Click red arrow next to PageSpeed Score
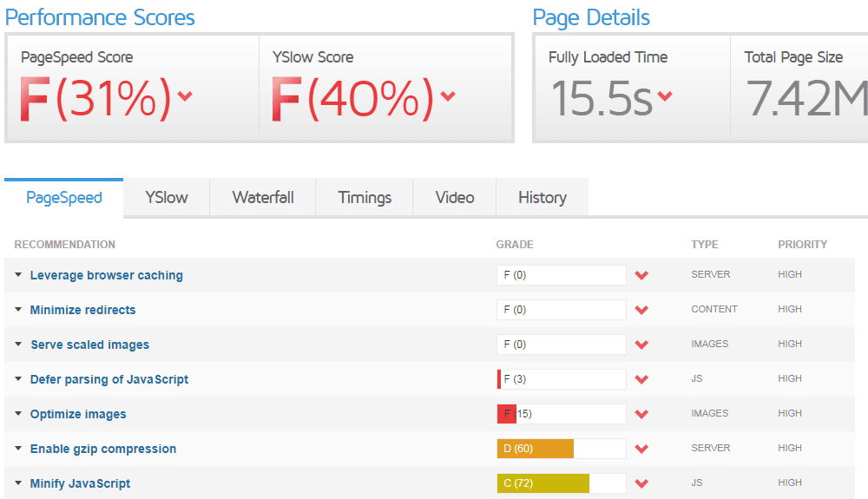This screenshot has width=868, height=499. click(x=184, y=96)
